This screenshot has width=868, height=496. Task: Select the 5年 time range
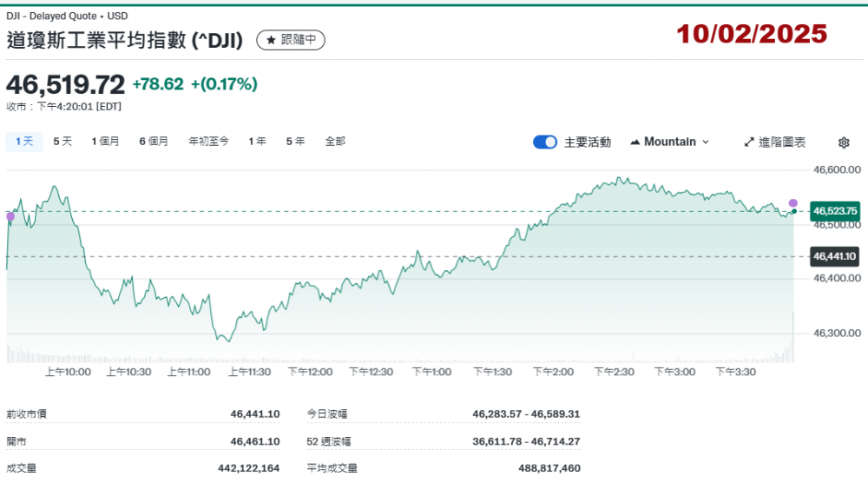click(295, 141)
